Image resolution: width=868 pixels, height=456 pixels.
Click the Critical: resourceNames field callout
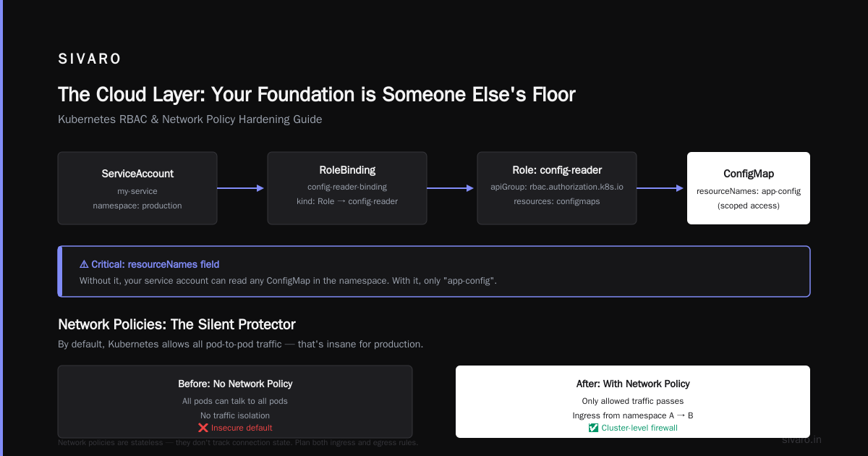[x=434, y=271]
